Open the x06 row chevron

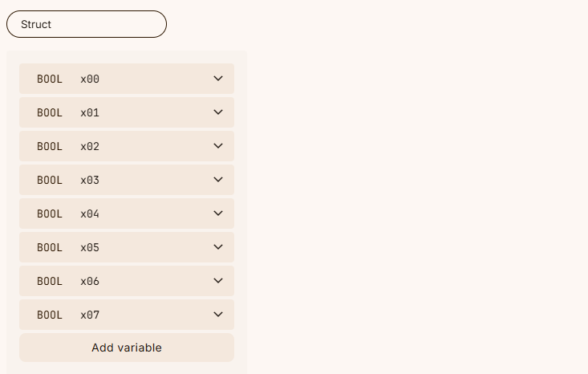218,281
